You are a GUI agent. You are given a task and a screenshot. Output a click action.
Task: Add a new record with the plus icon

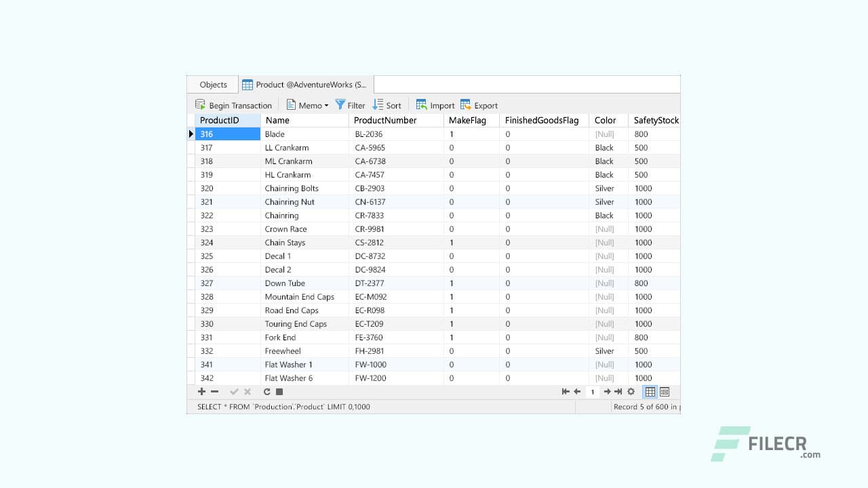201,392
